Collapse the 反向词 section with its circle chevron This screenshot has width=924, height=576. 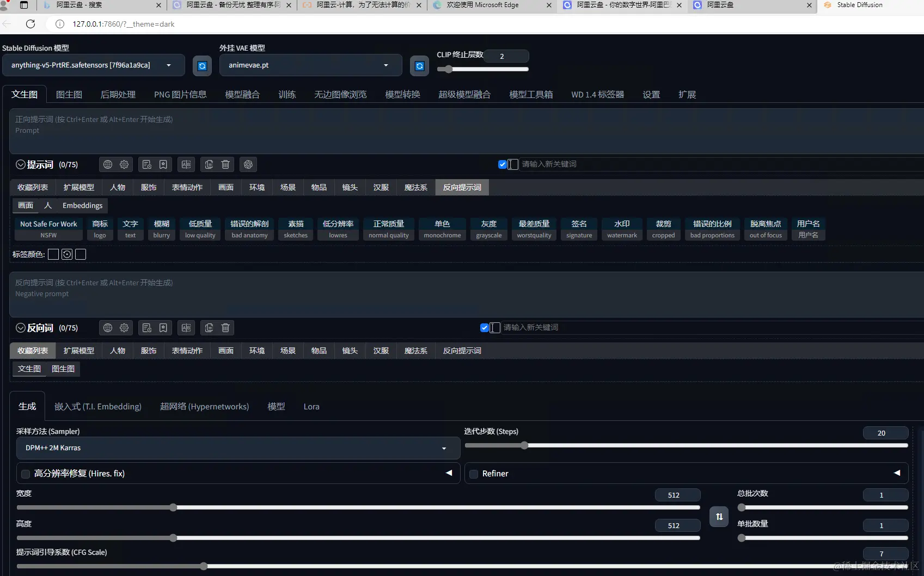point(21,328)
